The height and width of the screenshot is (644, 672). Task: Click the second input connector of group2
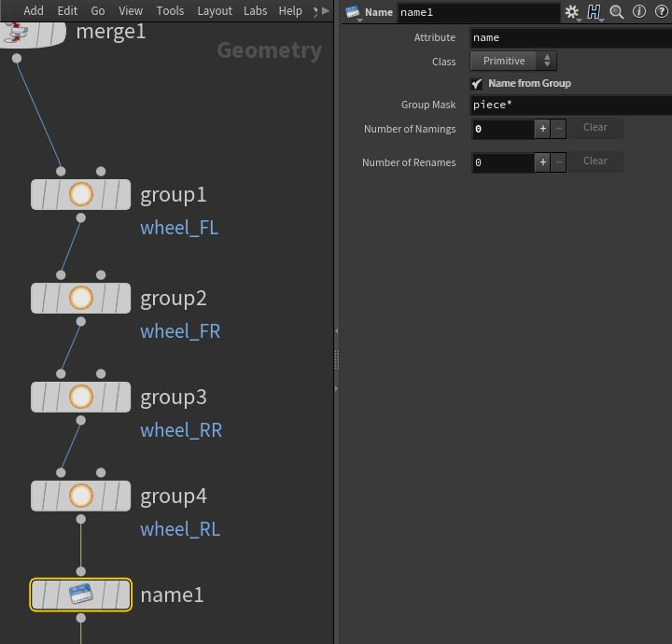click(x=101, y=275)
